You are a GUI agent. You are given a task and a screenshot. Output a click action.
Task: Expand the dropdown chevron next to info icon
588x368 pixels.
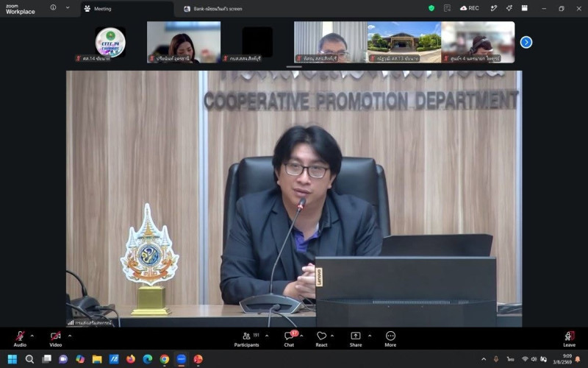click(x=68, y=7)
